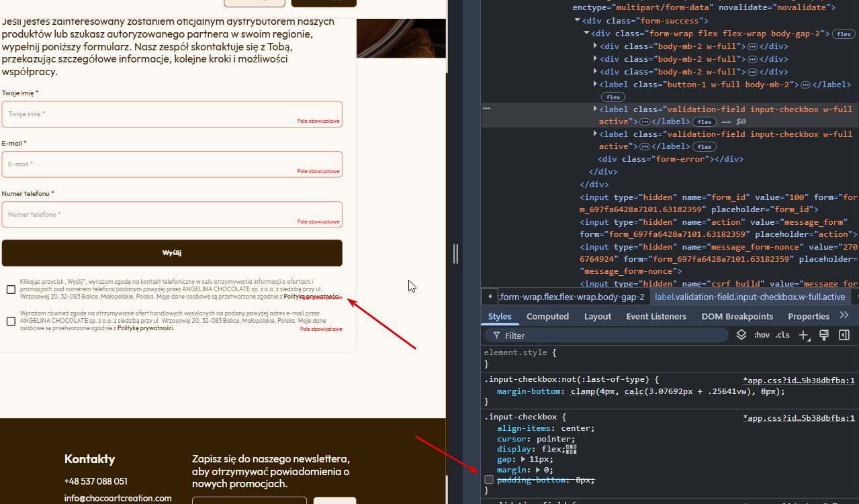Viewport: 859px width, 504px height.
Task: Open the Layout tab
Action: click(598, 316)
